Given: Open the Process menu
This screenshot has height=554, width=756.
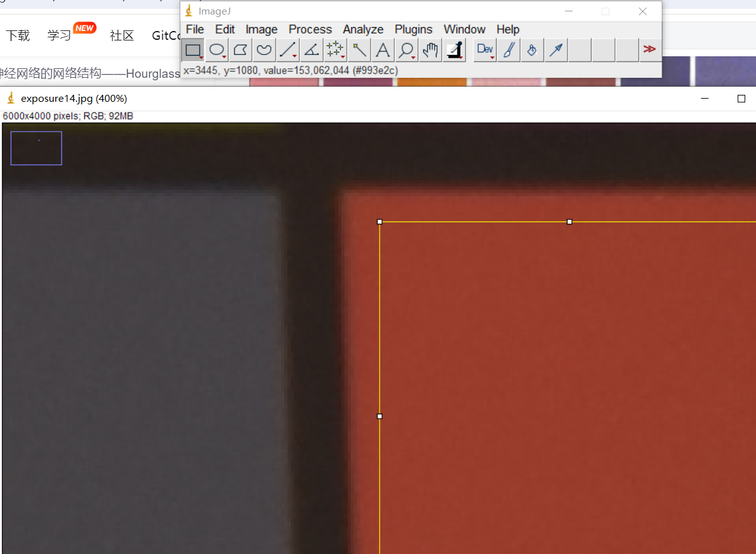Looking at the screenshot, I should click(310, 30).
